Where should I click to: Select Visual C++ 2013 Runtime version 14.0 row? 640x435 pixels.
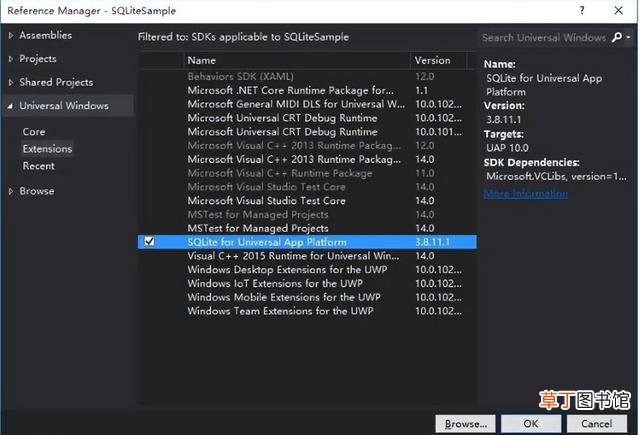coord(307,159)
